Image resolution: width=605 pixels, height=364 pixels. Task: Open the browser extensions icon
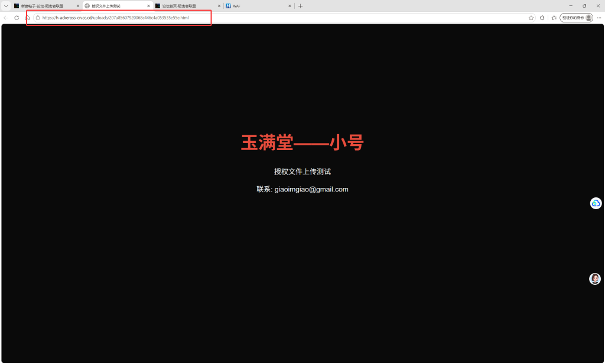[542, 18]
